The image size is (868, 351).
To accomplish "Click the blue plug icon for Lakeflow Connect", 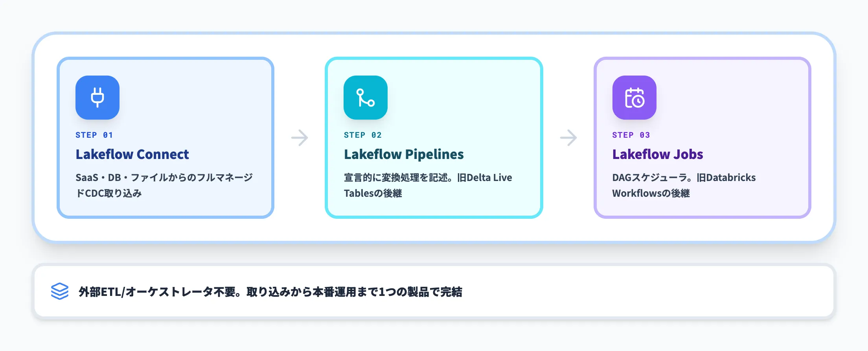I will tap(97, 98).
